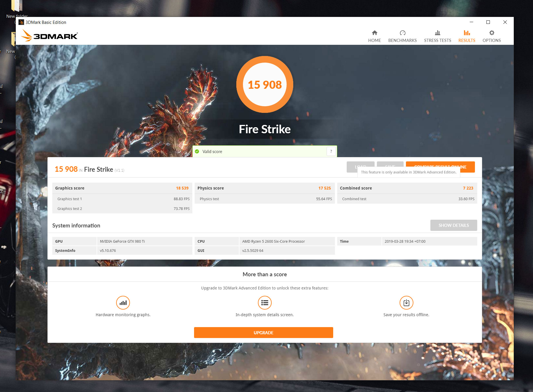Click the in-depth system details list icon

[264, 303]
